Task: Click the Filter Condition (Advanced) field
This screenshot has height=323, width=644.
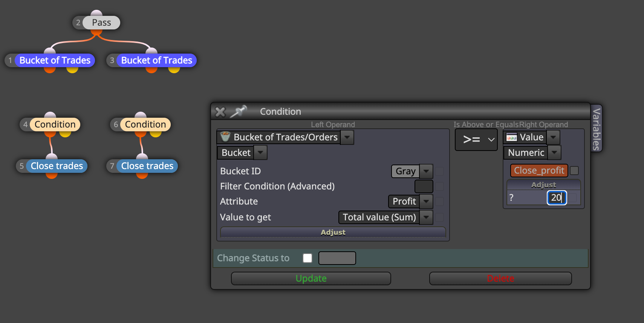Action: pos(424,186)
